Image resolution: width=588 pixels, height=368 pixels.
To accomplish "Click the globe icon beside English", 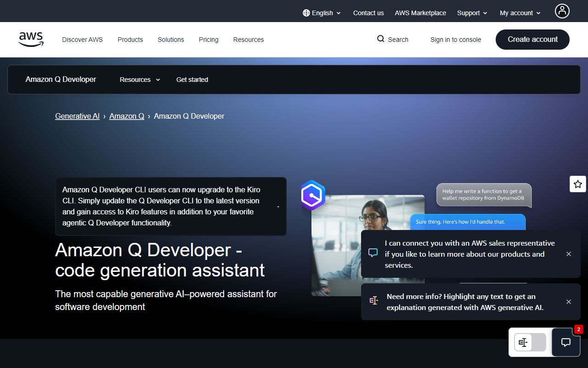I will pyautogui.click(x=305, y=13).
